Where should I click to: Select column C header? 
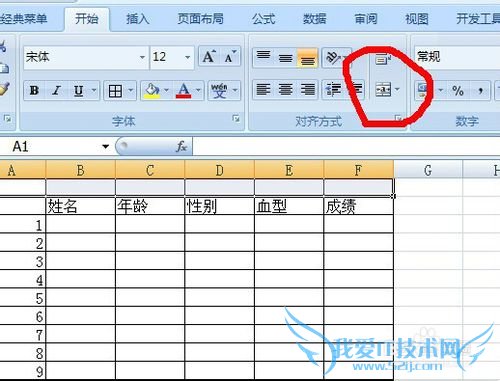point(150,170)
